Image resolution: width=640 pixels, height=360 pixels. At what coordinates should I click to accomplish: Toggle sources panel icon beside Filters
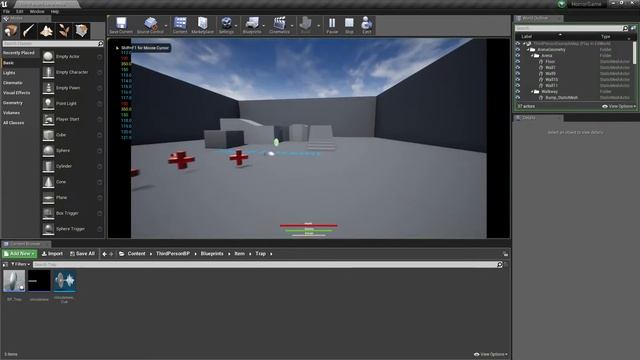[x=5, y=264]
